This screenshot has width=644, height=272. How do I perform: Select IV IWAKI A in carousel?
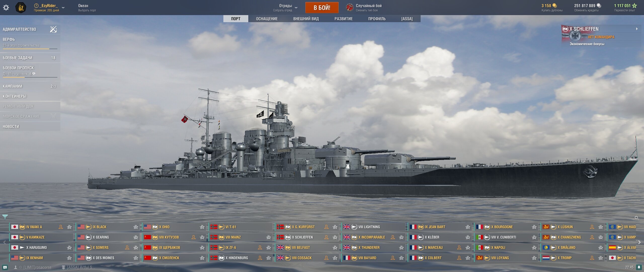[42, 227]
